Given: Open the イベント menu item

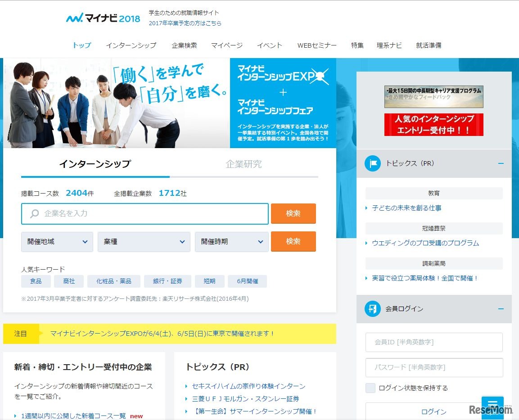Looking at the screenshot, I should [x=270, y=45].
